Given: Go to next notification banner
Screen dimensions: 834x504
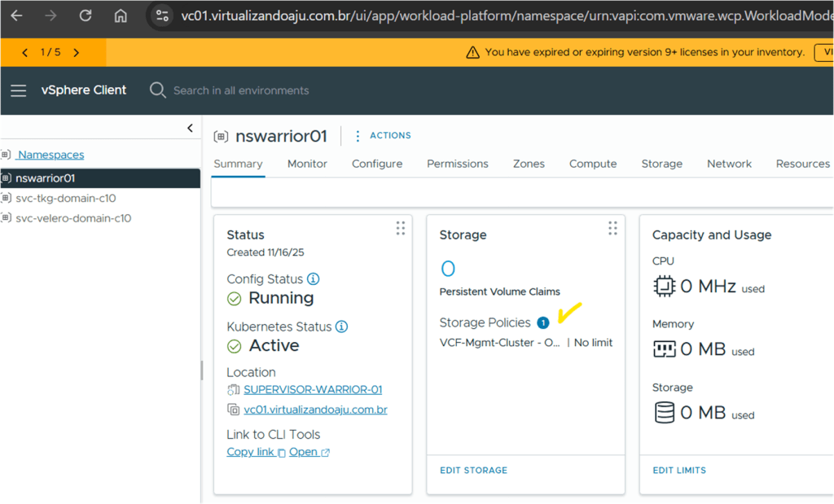Looking at the screenshot, I should pyautogui.click(x=77, y=52).
